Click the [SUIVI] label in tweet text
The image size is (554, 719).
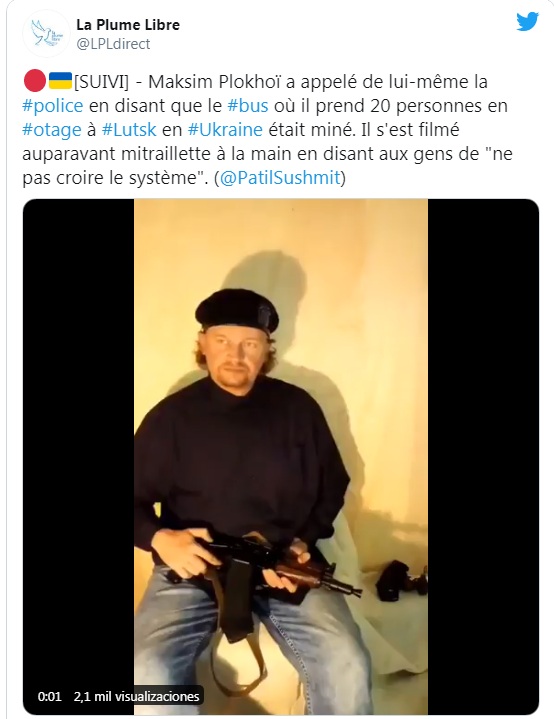click(x=101, y=82)
